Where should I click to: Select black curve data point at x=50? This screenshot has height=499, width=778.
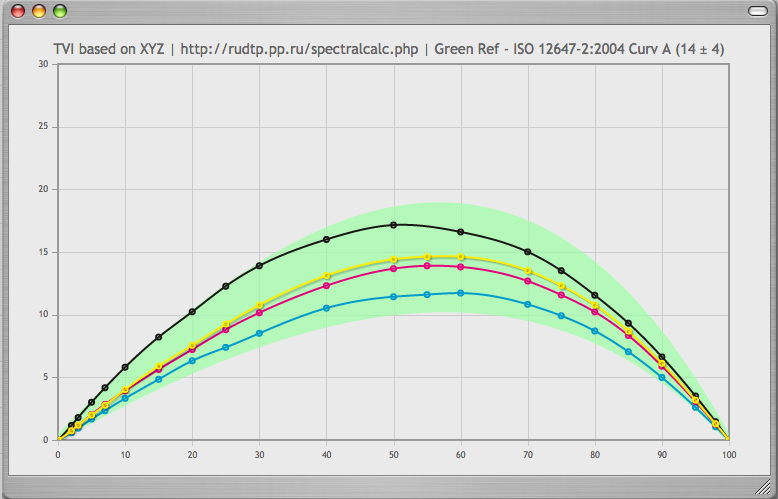[393, 225]
